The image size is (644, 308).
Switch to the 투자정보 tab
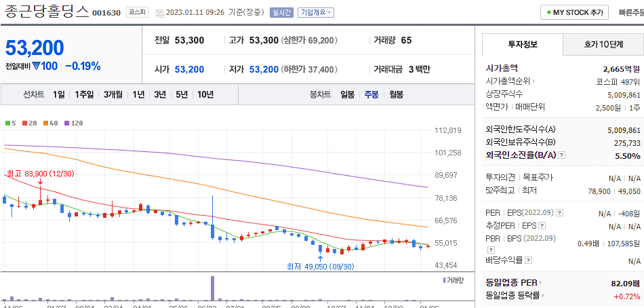tap(523, 44)
